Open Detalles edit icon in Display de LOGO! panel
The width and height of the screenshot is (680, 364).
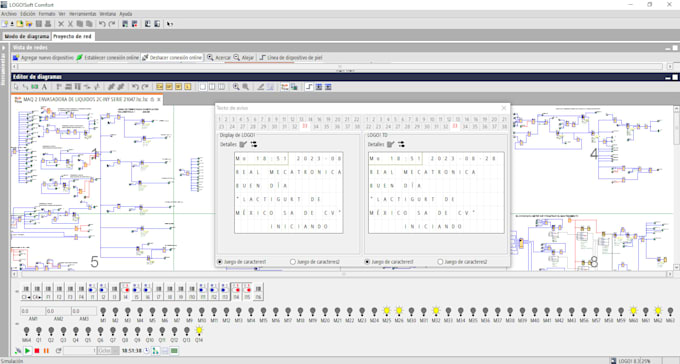243,144
